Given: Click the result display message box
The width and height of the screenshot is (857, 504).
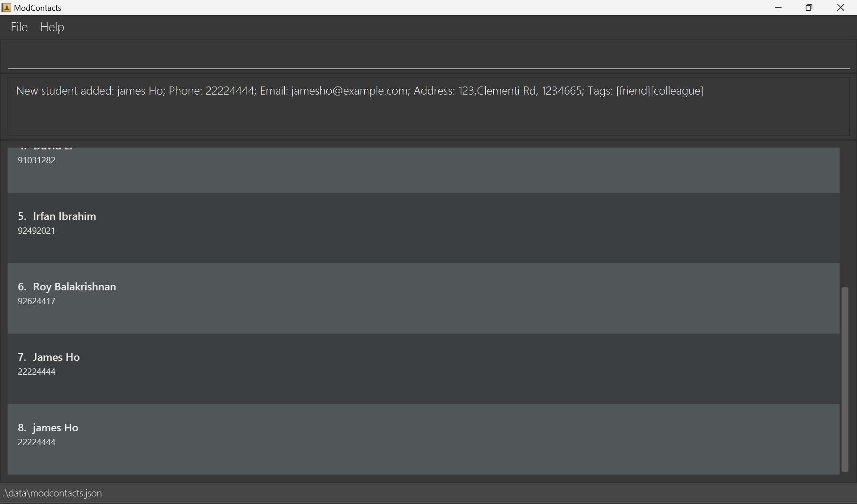Looking at the screenshot, I should 428,107.
